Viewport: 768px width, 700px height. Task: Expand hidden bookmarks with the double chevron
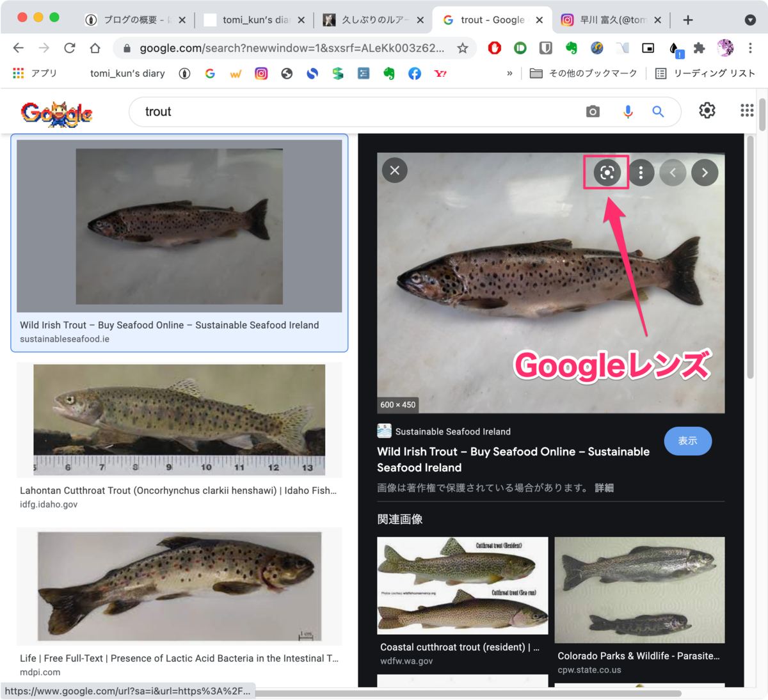click(509, 74)
